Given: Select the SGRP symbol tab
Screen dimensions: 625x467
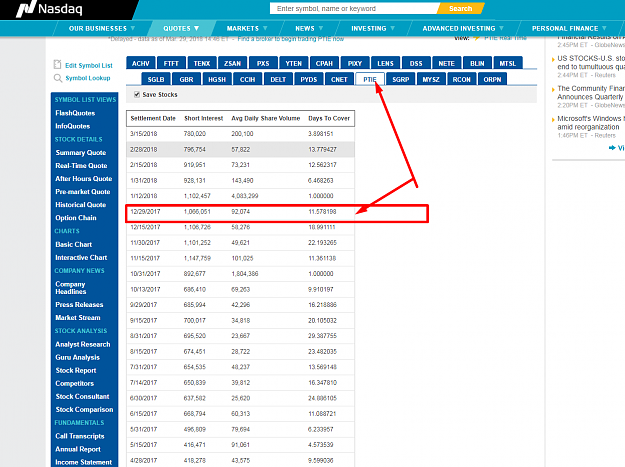Looking at the screenshot, I should [401, 79].
